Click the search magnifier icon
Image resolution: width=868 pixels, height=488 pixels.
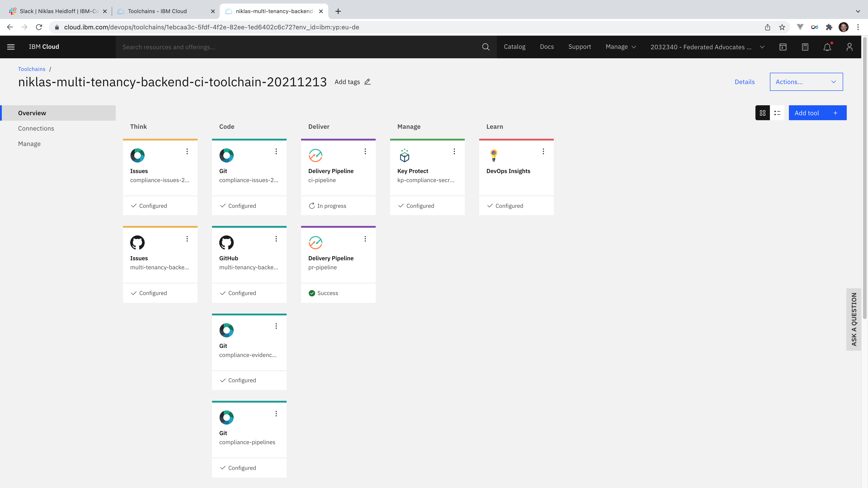[x=486, y=47]
